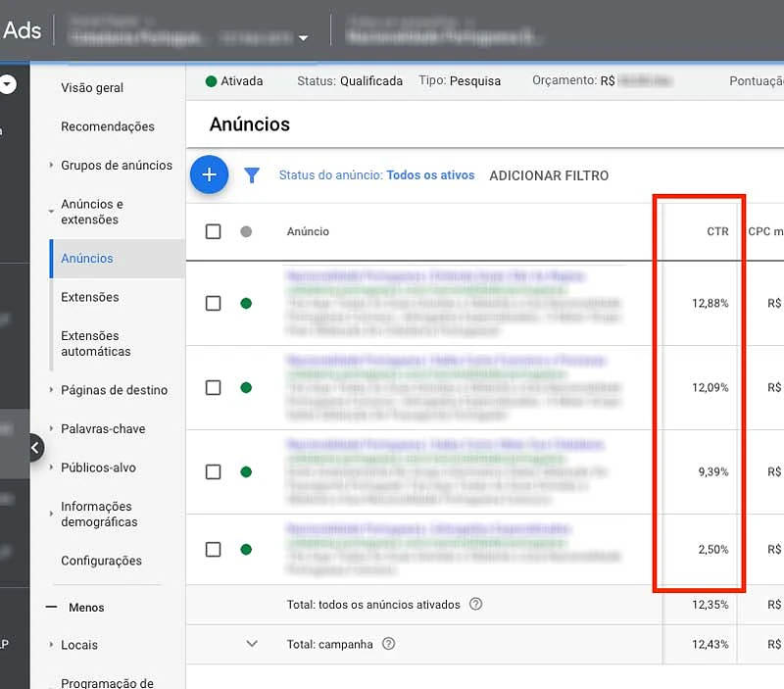The width and height of the screenshot is (784, 689).
Task: Click Status: Qualificada text
Action: pos(350,81)
